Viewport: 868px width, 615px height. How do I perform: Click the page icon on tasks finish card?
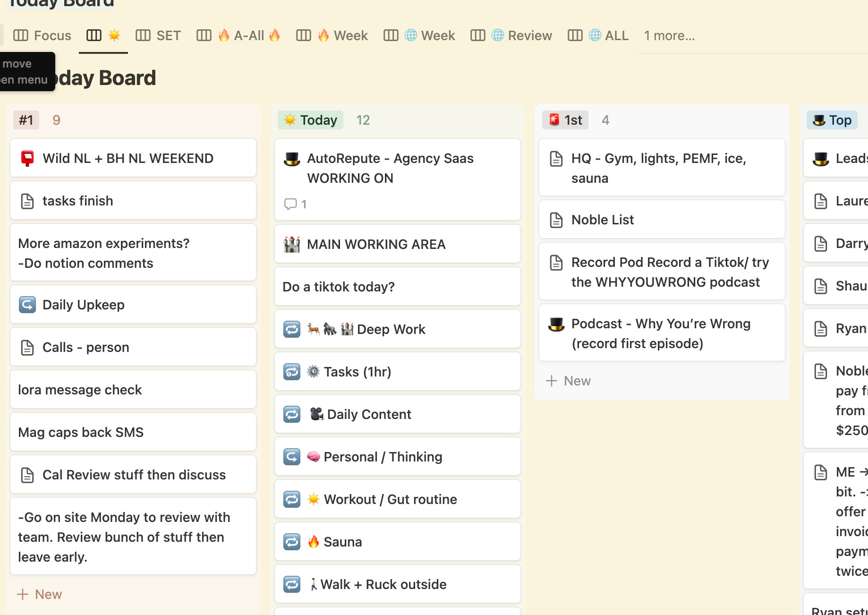[x=27, y=201]
